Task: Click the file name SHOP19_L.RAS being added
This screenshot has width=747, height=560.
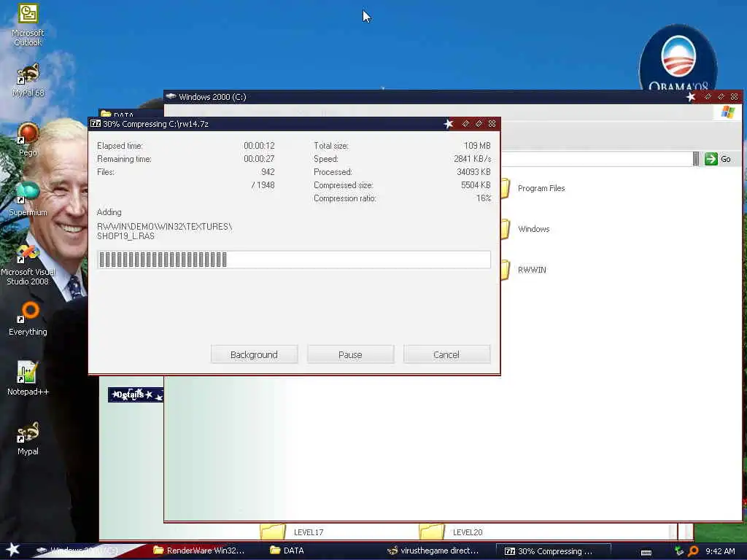Action: click(x=125, y=236)
